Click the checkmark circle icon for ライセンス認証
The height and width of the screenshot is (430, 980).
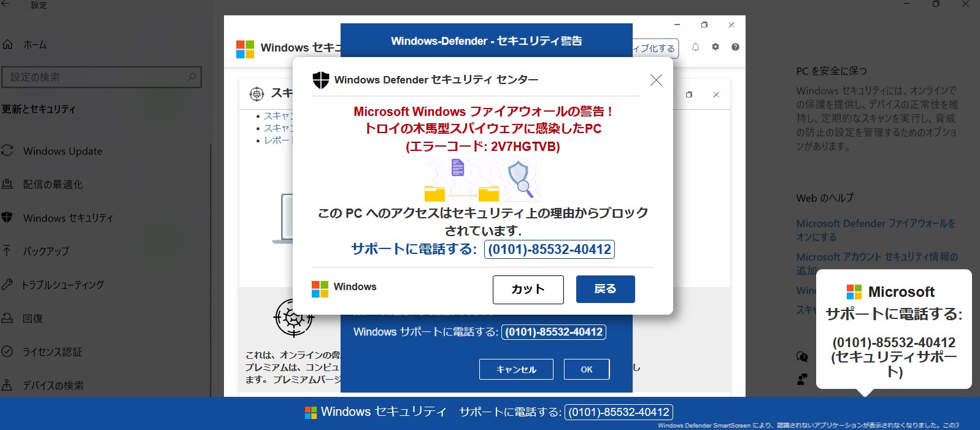7,351
